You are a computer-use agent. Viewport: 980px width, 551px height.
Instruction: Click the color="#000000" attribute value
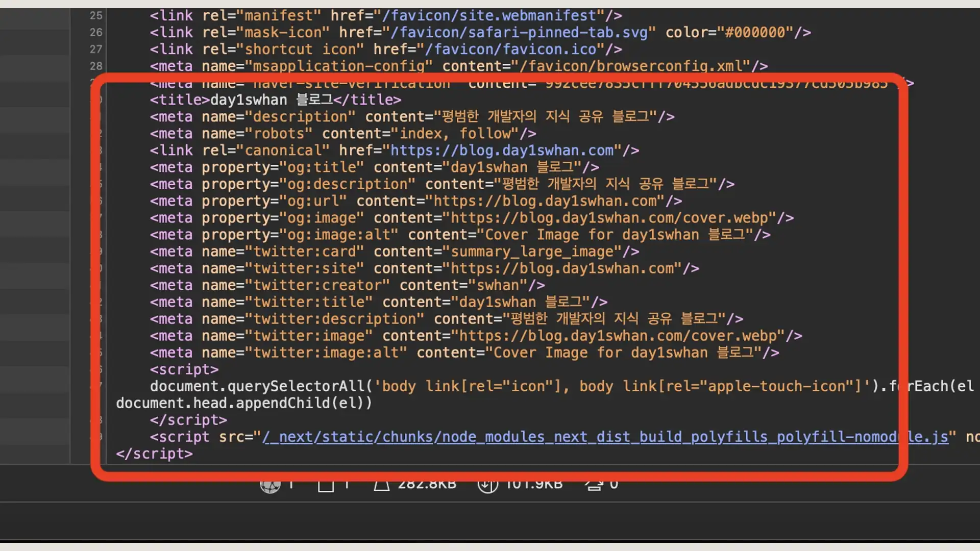click(730, 32)
